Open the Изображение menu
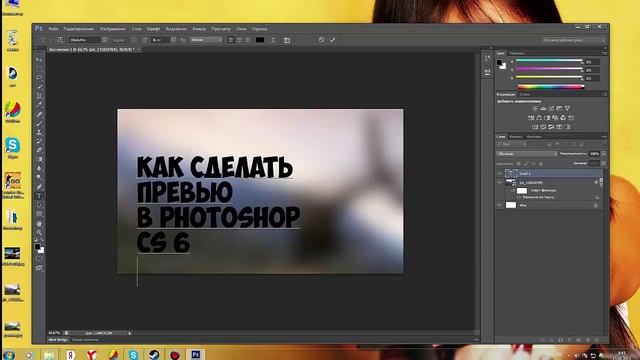Image resolution: width=640 pixels, height=360 pixels. tap(113, 29)
